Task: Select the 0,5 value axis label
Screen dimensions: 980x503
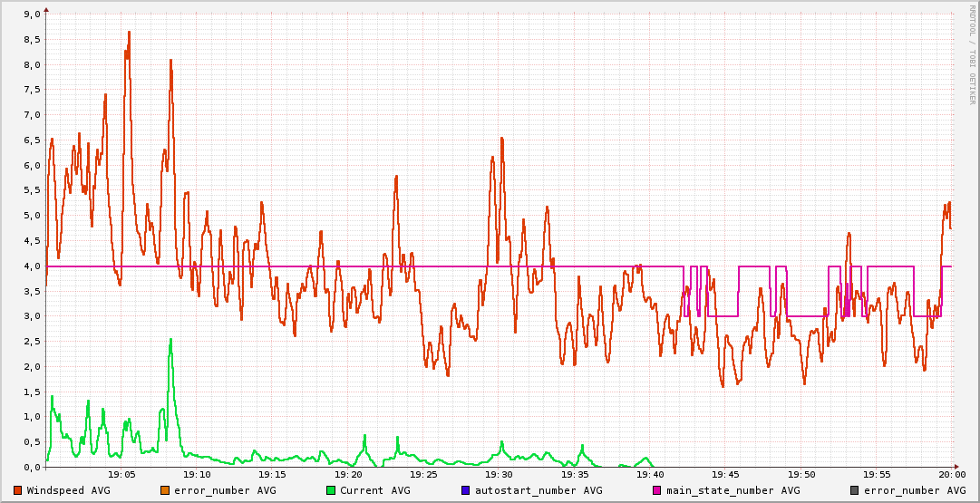Action: (x=32, y=441)
